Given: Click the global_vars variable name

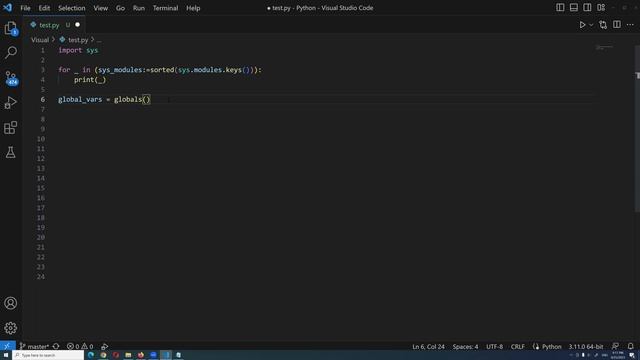Looking at the screenshot, I should pyautogui.click(x=80, y=99).
